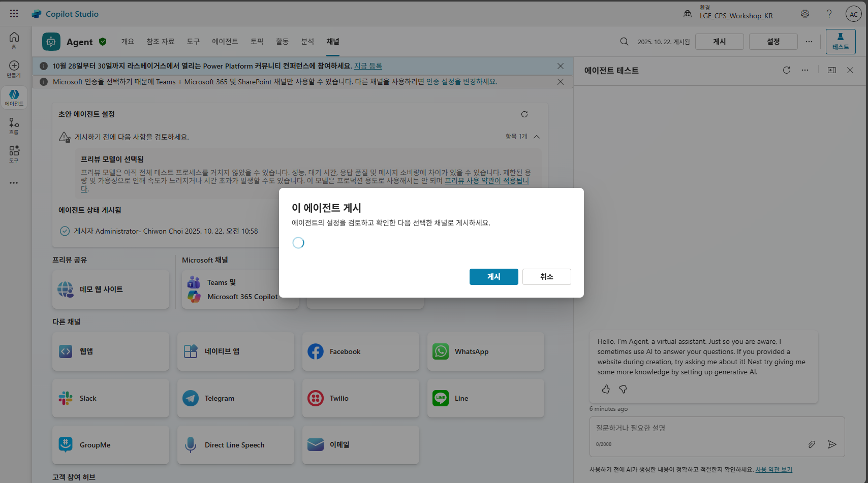Image resolution: width=868 pixels, height=483 pixels.
Task: Open the app launcher waffle icon
Action: [14, 14]
